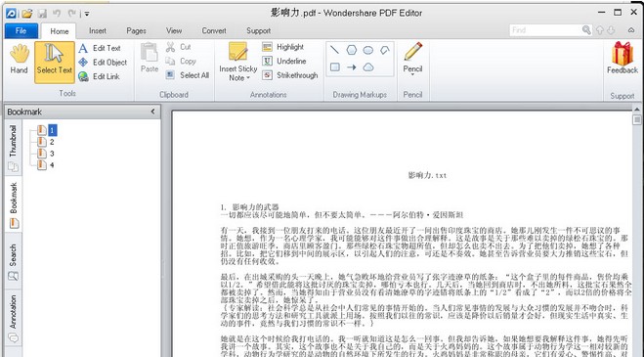The width and height of the screenshot is (644, 357).
Task: Click the Find magnifier icon
Action: coord(586,29)
